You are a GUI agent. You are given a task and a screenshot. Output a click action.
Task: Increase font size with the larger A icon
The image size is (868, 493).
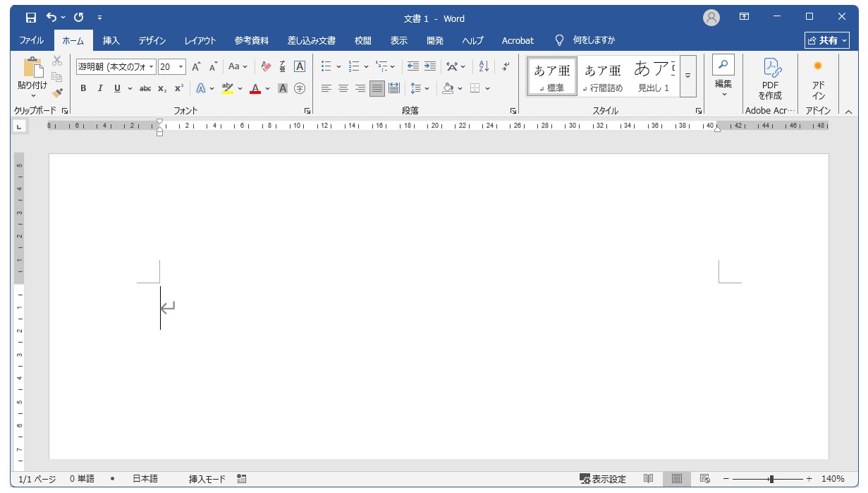[197, 67]
